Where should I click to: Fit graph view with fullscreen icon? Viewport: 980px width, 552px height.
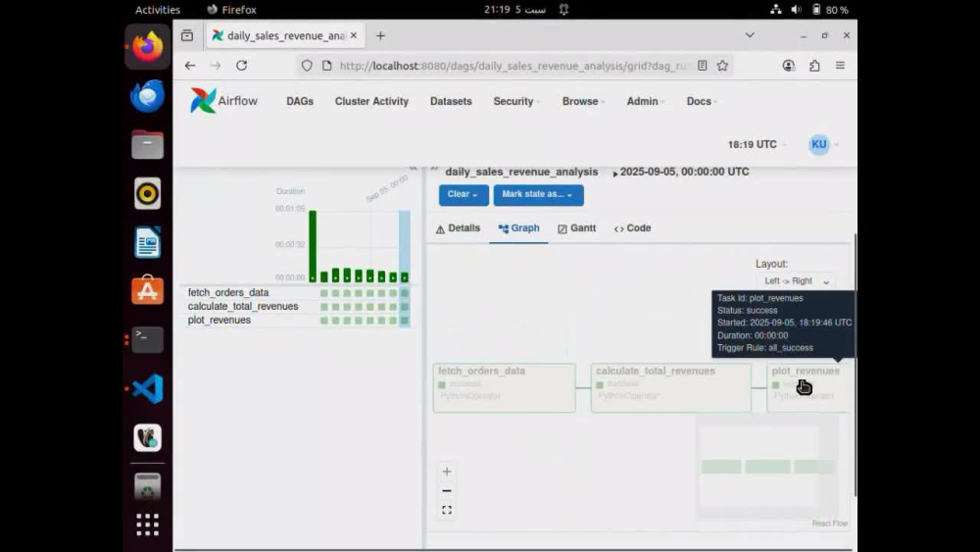pyautogui.click(x=447, y=510)
